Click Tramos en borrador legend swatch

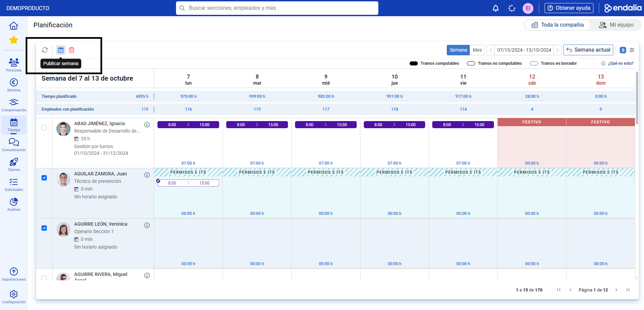(x=534, y=63)
